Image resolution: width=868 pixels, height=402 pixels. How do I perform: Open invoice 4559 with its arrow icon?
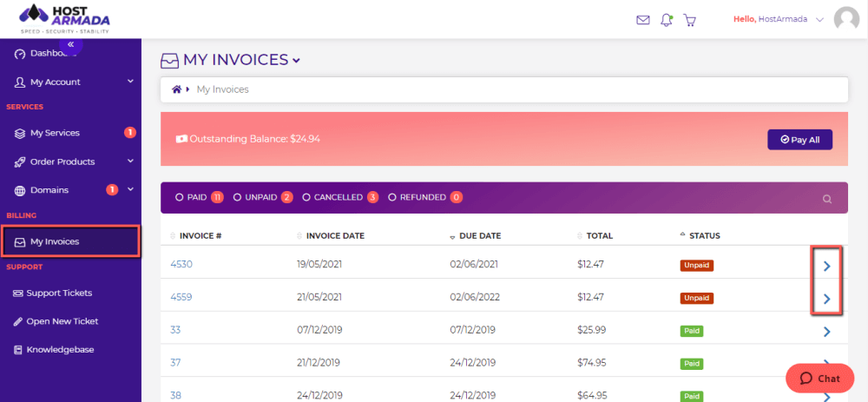(827, 299)
